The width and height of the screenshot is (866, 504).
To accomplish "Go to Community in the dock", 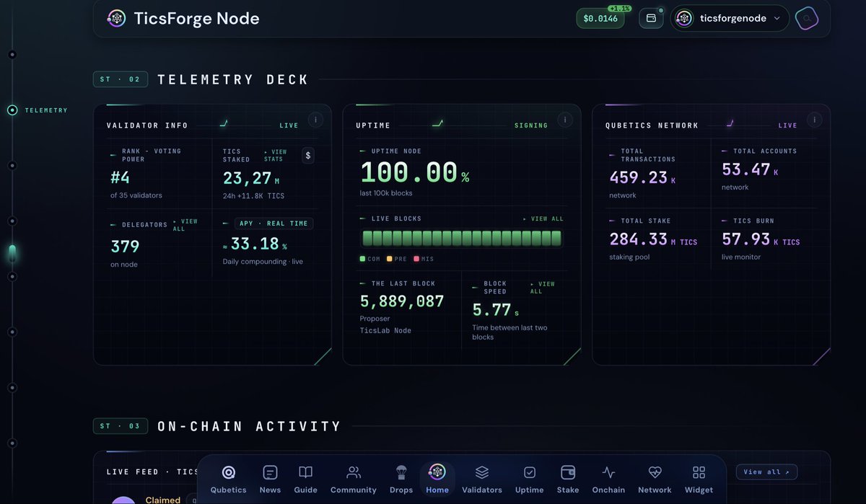I will coord(354,479).
